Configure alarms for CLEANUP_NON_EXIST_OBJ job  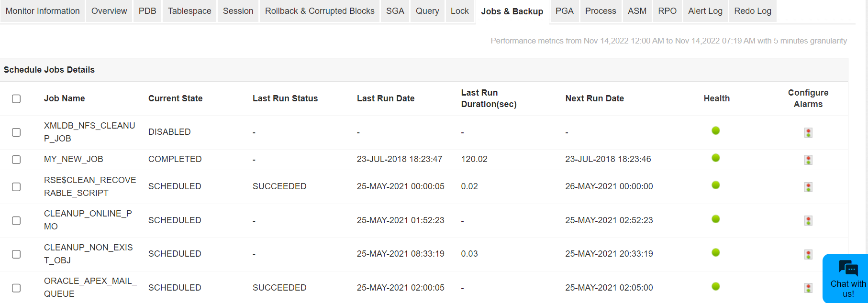(x=808, y=254)
